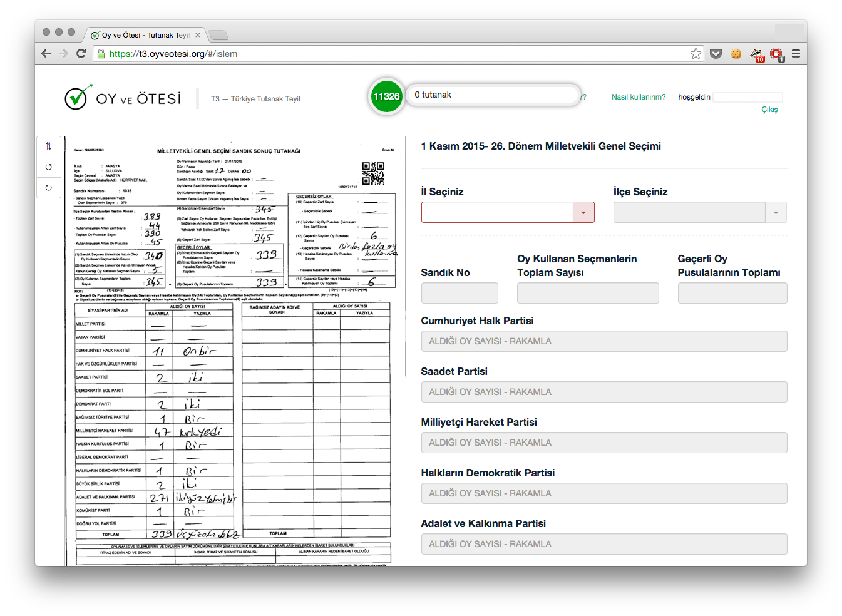Click the address bar URL
Screen dimensions: 842x616
[x=173, y=54]
